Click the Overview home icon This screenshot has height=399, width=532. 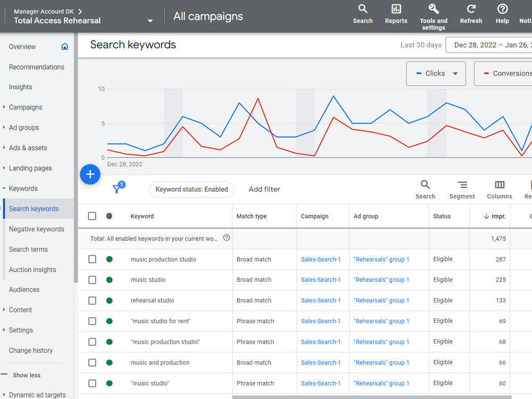pyautogui.click(x=64, y=46)
